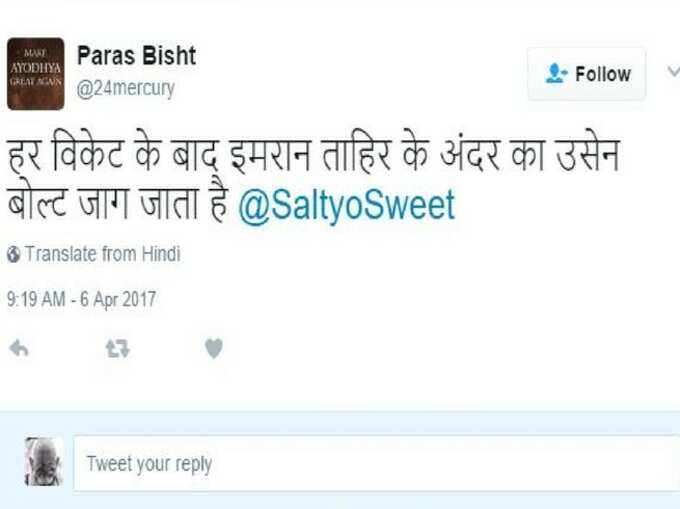Translate the tweet from Hindi
Viewport: 680px width, 509px height.
click(x=102, y=254)
